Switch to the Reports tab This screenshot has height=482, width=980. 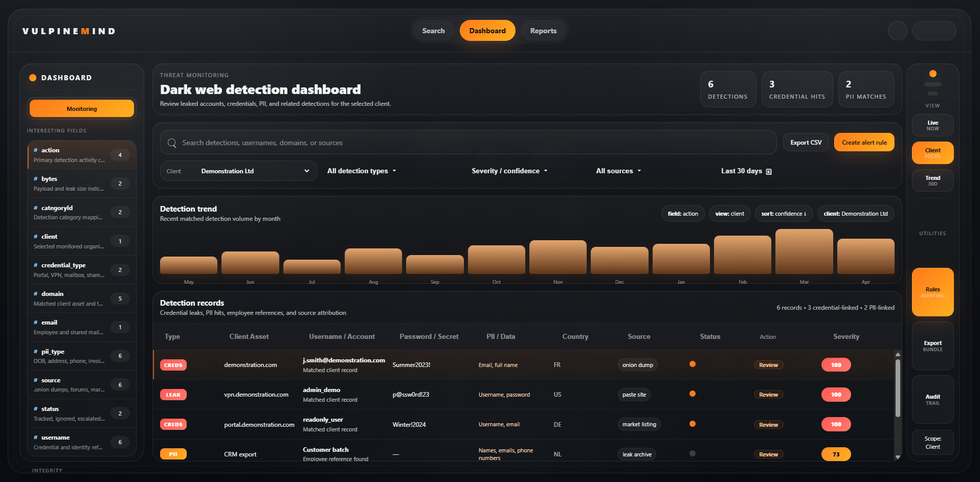tap(543, 30)
